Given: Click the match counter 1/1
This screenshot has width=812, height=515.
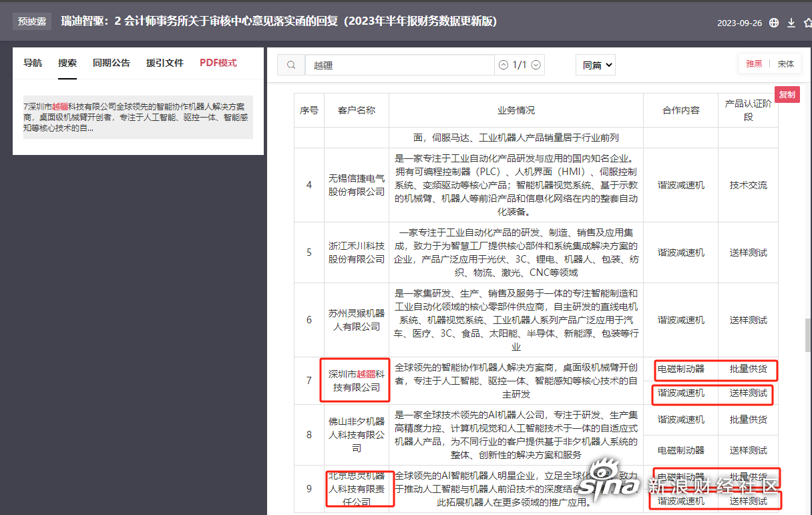Looking at the screenshot, I should (519, 65).
